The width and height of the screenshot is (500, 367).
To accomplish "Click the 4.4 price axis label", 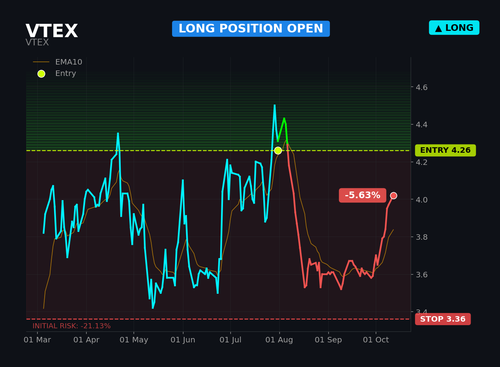I will (x=421, y=125).
